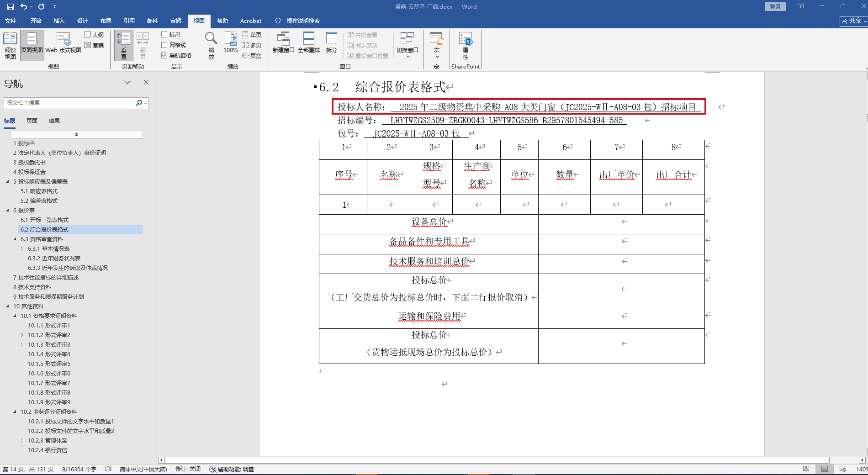The width and height of the screenshot is (868, 475).
Task: Open the customize quick access toolbar dropdown
Action: tap(54, 7)
